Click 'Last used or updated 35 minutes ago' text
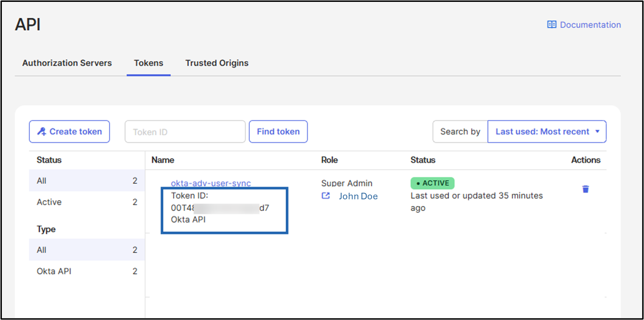This screenshot has height=320, width=644. tap(477, 202)
